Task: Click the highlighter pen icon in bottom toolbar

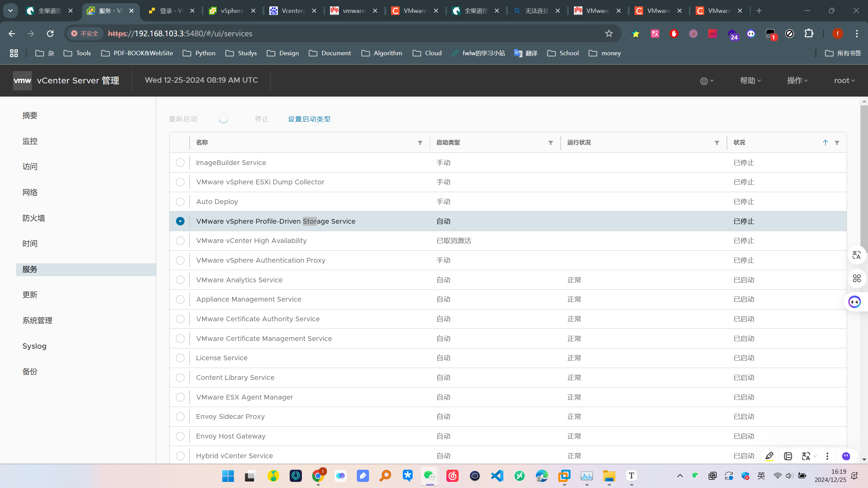Action: pos(769,456)
